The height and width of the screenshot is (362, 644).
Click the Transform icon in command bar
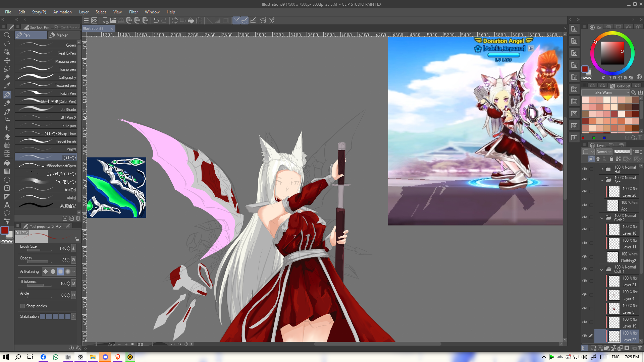coord(199,20)
